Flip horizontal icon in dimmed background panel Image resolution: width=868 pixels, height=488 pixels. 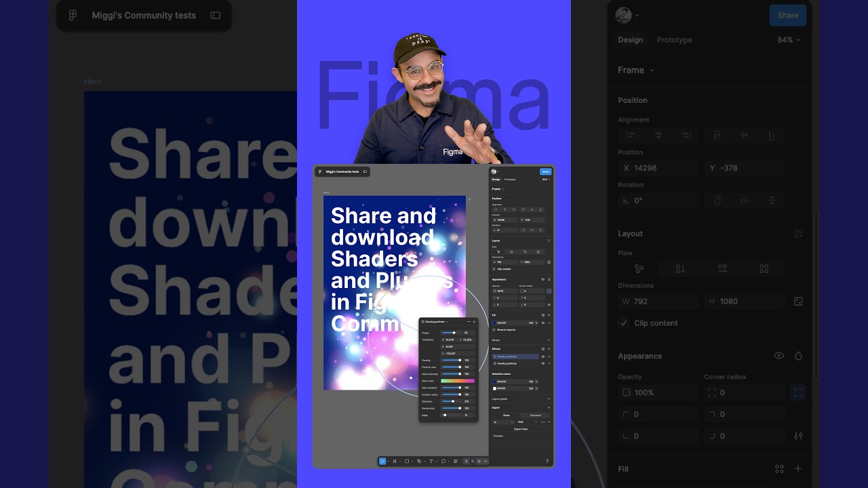click(744, 201)
